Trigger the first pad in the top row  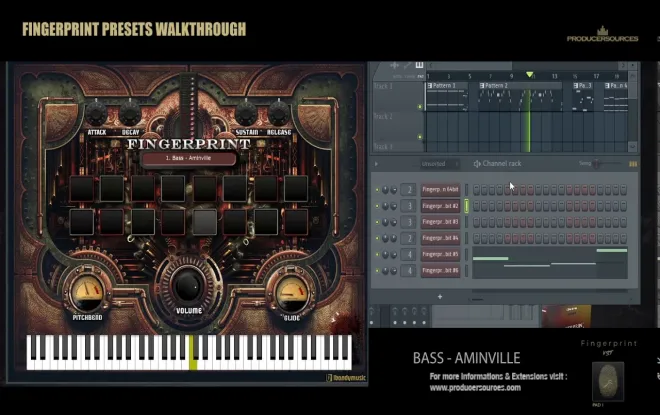click(x=82, y=189)
